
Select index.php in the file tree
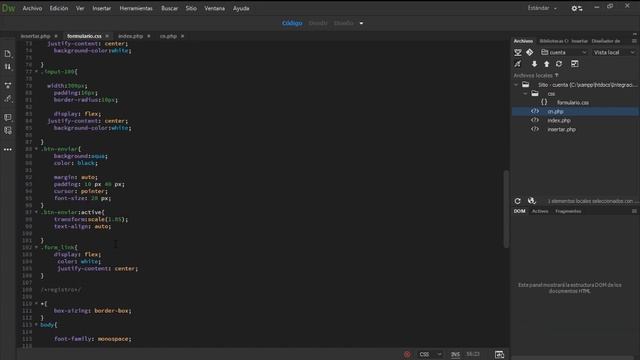[559, 120]
